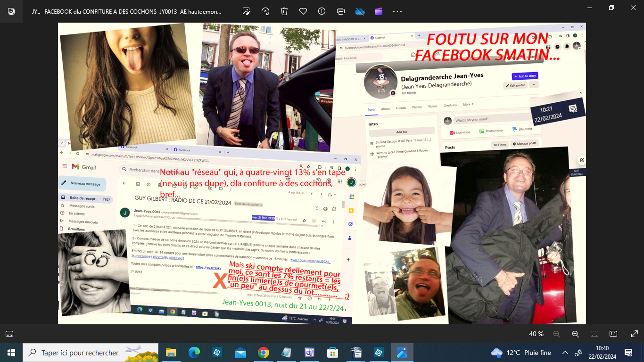Zoom out with the minus magnifier
Viewport: 644px width, 362px height.
pos(557,334)
